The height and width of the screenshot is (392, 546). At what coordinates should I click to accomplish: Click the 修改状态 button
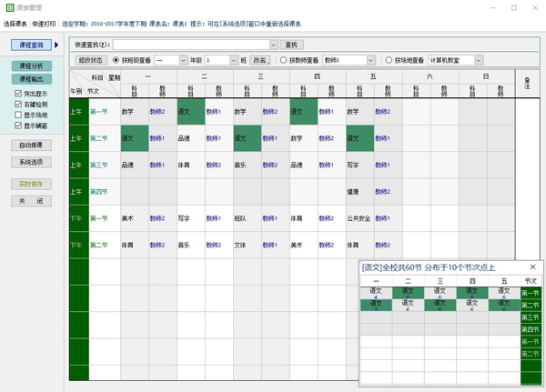pos(91,60)
